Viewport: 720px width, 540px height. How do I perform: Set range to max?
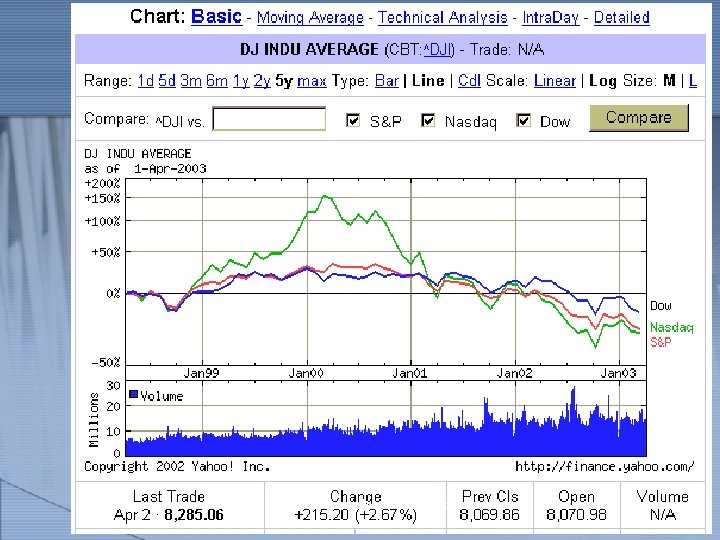[312, 81]
